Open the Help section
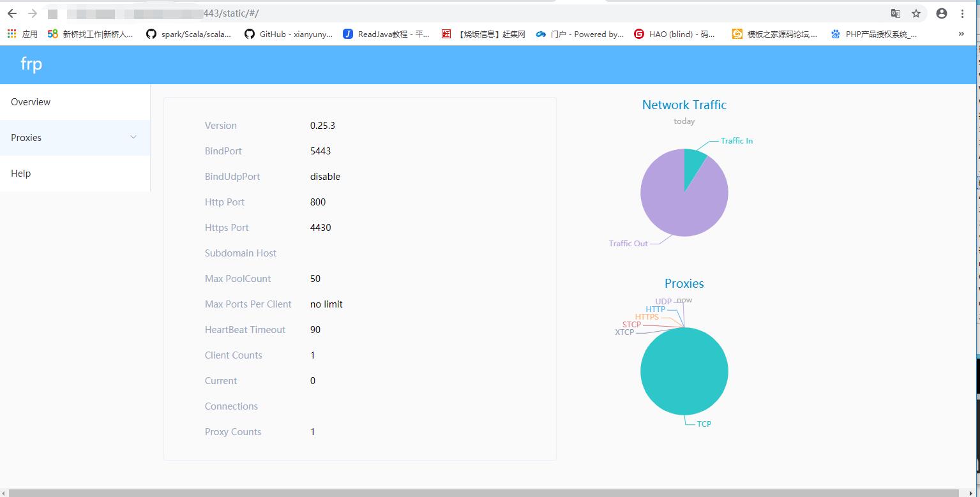 [21, 173]
